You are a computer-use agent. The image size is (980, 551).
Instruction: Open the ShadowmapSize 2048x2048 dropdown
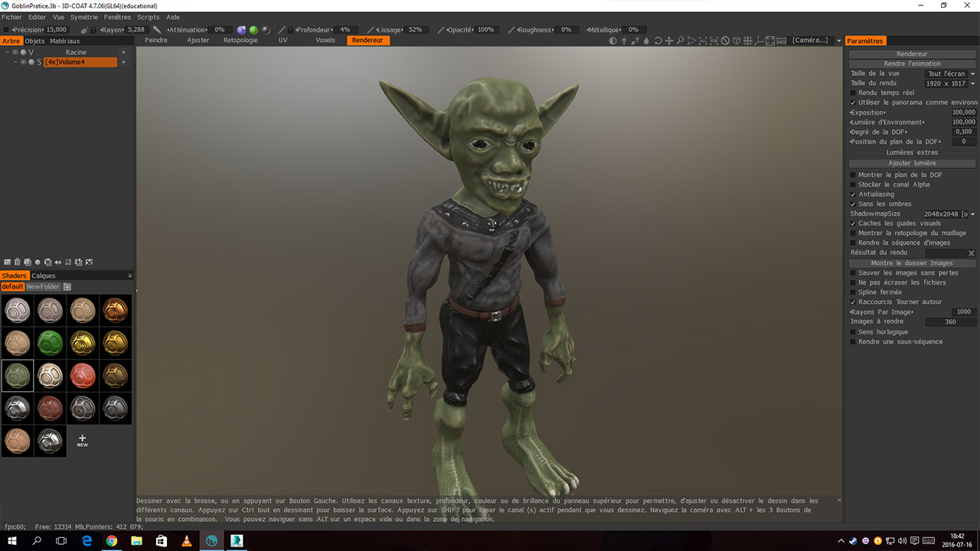coord(949,214)
